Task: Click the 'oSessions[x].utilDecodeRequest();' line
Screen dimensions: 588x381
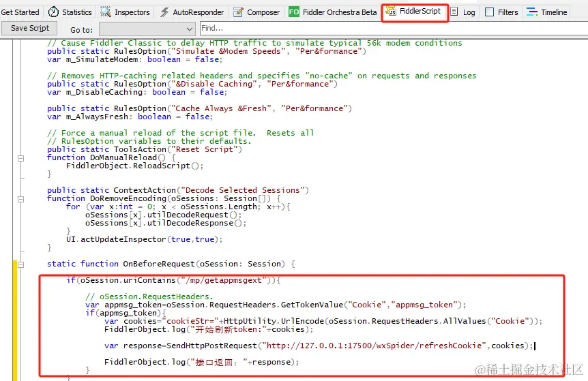Action: point(163,215)
